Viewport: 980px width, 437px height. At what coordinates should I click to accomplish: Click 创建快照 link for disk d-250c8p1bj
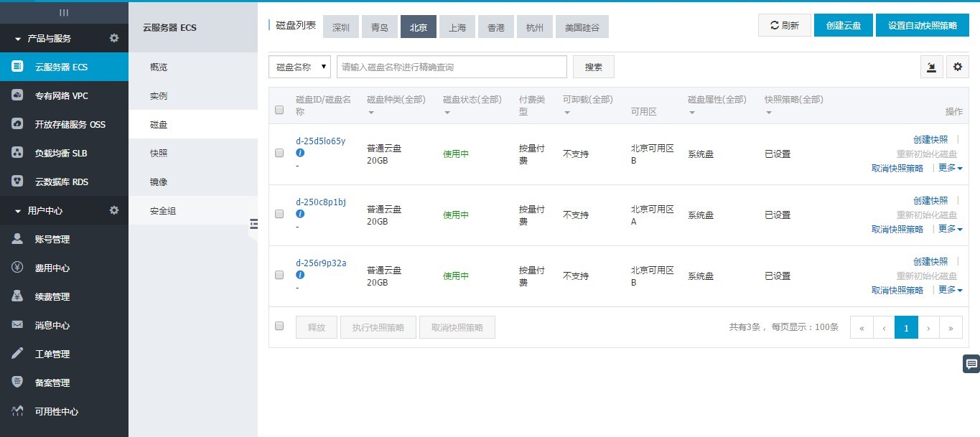[930, 200]
